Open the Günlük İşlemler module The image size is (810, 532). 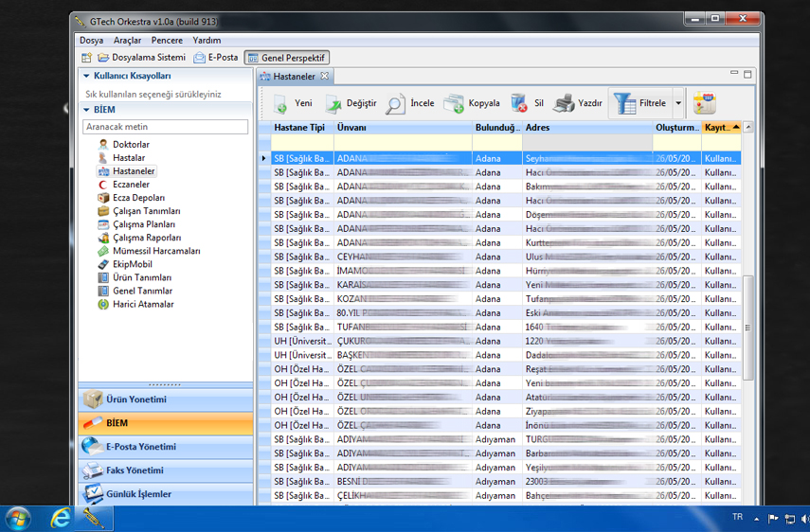165,494
